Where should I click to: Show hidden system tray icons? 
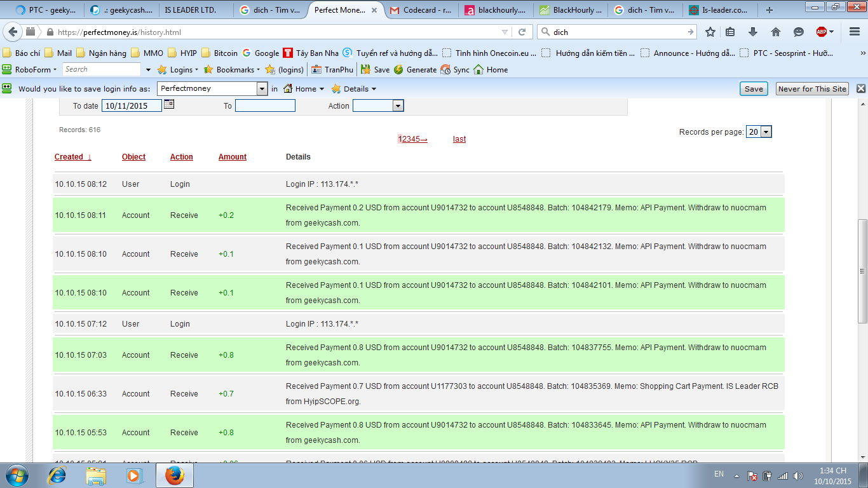point(736,475)
